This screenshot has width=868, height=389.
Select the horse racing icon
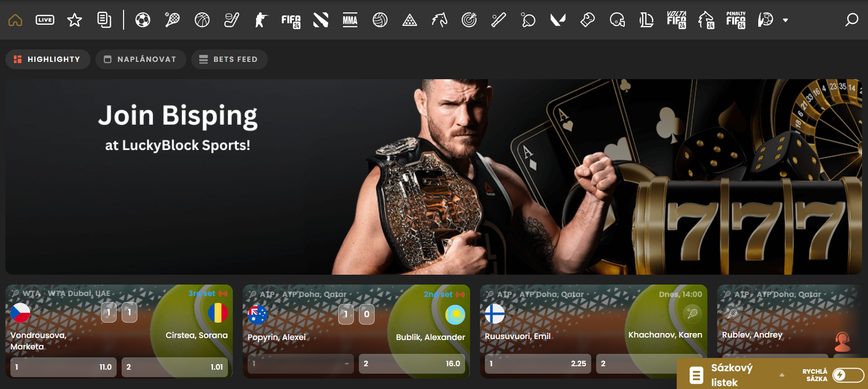[x=439, y=20]
